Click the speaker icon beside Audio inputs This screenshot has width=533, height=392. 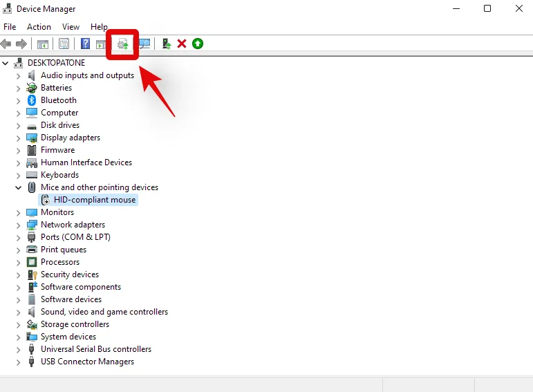[x=32, y=75]
